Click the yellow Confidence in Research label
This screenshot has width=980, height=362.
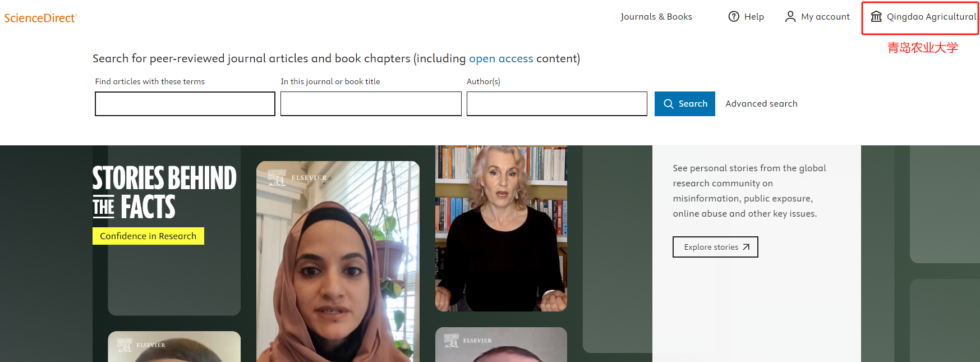click(148, 236)
